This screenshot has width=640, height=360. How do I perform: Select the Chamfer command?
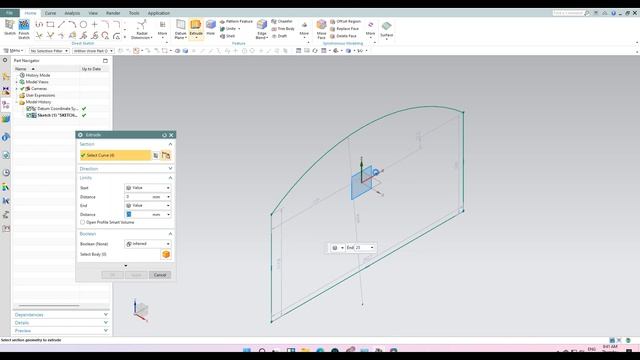click(282, 21)
